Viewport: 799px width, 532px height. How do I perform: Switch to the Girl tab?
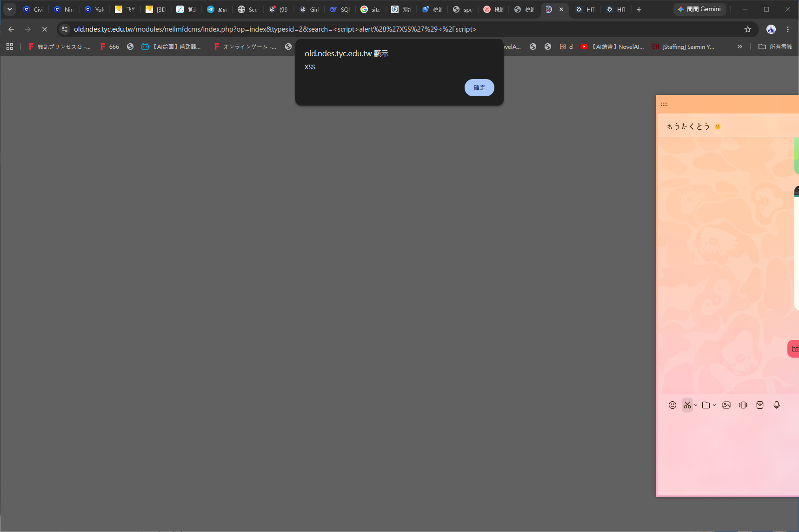(x=309, y=9)
